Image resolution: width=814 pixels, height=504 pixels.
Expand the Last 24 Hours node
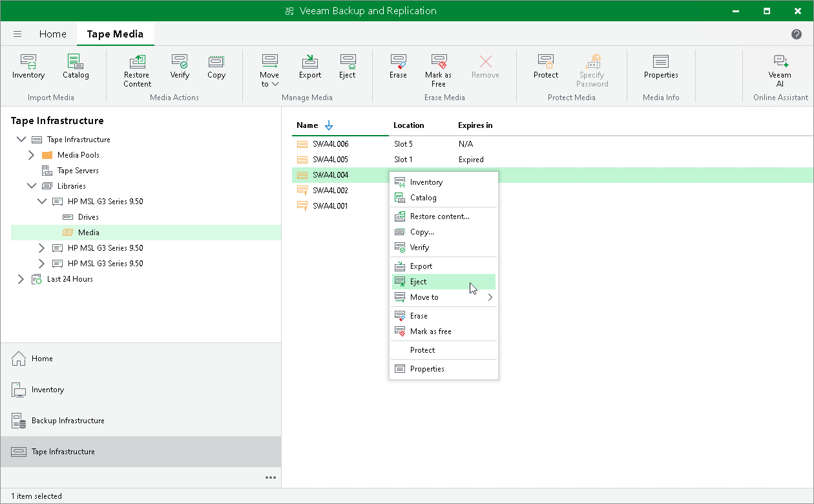(x=20, y=278)
